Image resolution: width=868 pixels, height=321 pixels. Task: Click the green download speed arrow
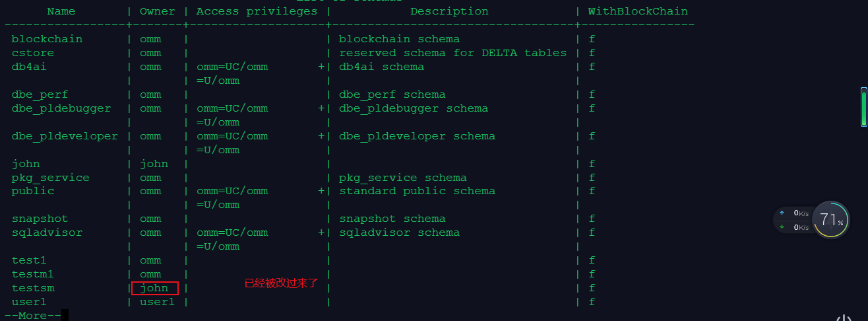click(x=782, y=227)
